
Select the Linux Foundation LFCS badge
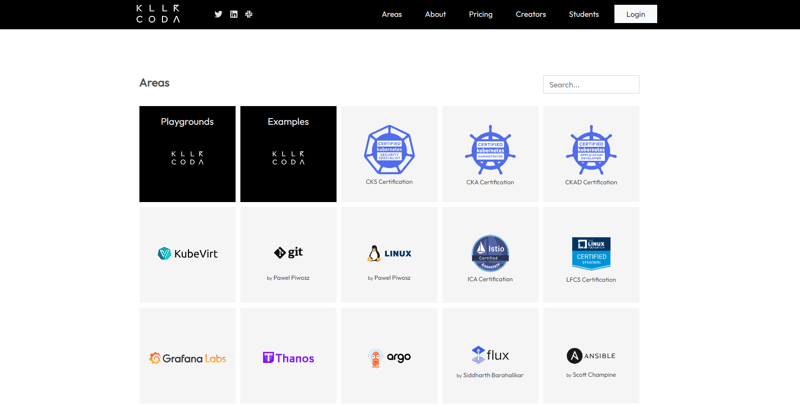click(591, 253)
